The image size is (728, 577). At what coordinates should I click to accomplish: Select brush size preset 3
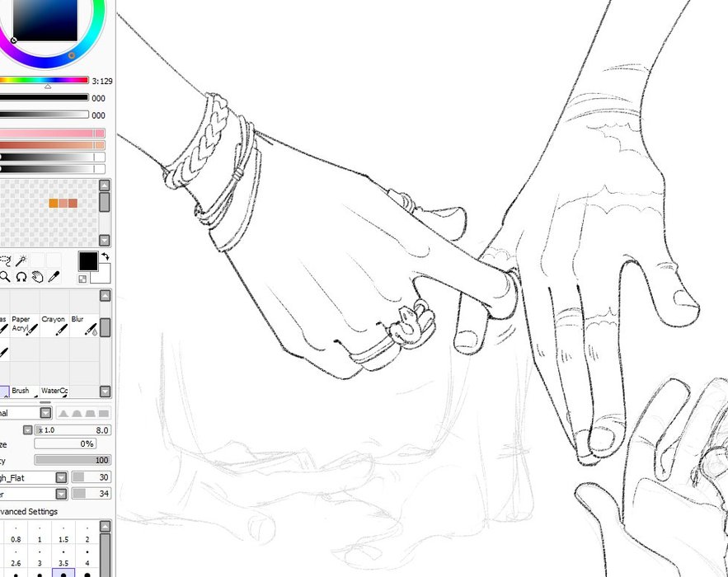click(x=40, y=557)
